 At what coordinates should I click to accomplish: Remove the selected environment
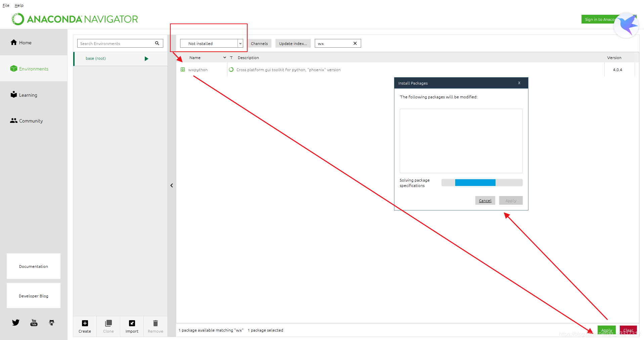pyautogui.click(x=156, y=326)
